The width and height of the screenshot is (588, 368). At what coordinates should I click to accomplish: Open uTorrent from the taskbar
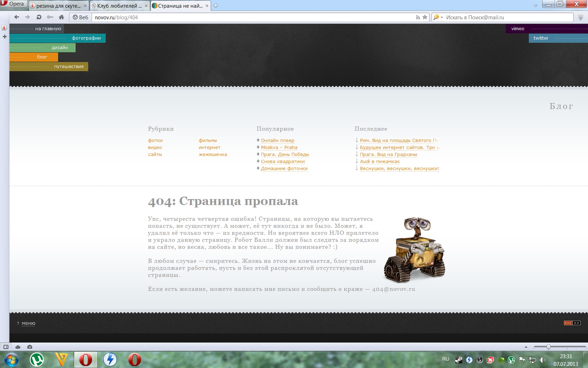point(37,360)
